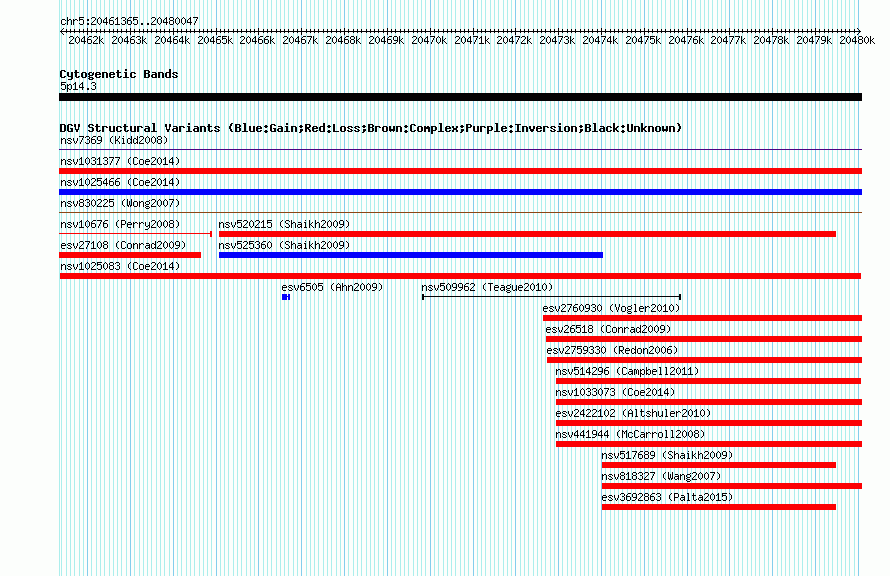Click the 5p14.3 band name text
Viewport: 890px width, 576px height.
(78, 86)
